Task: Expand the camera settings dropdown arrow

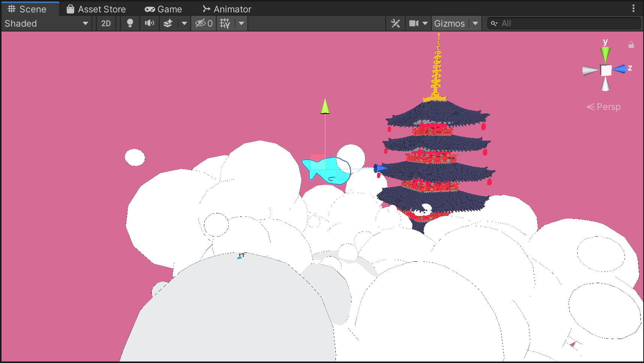Action: click(x=425, y=23)
